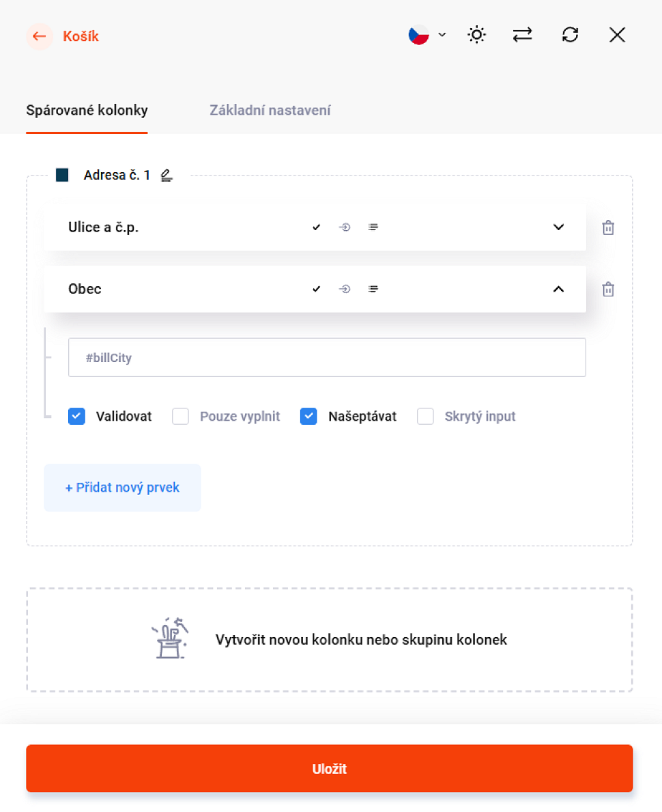Click the swap arrows icon in the header

[x=522, y=34]
